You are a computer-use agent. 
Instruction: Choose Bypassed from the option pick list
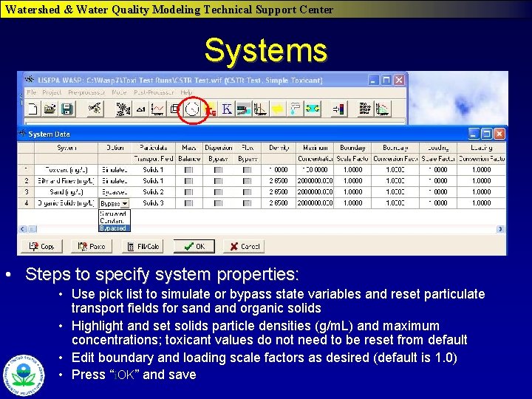115,228
